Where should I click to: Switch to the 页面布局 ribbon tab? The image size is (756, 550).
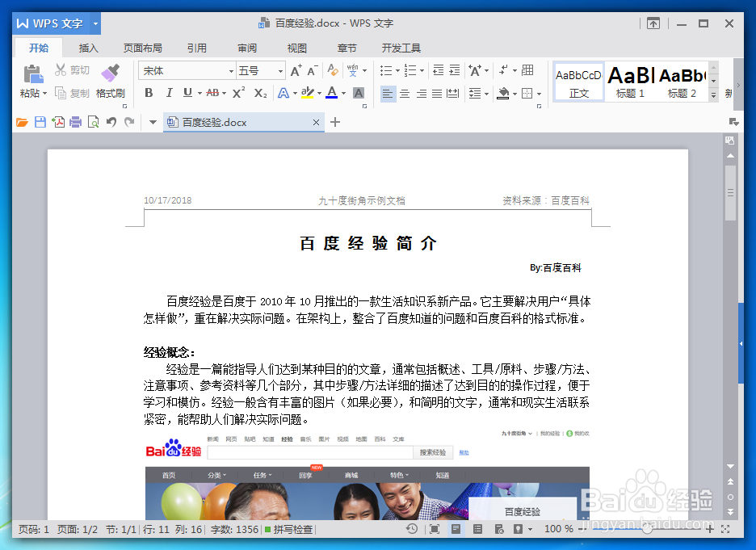143,48
